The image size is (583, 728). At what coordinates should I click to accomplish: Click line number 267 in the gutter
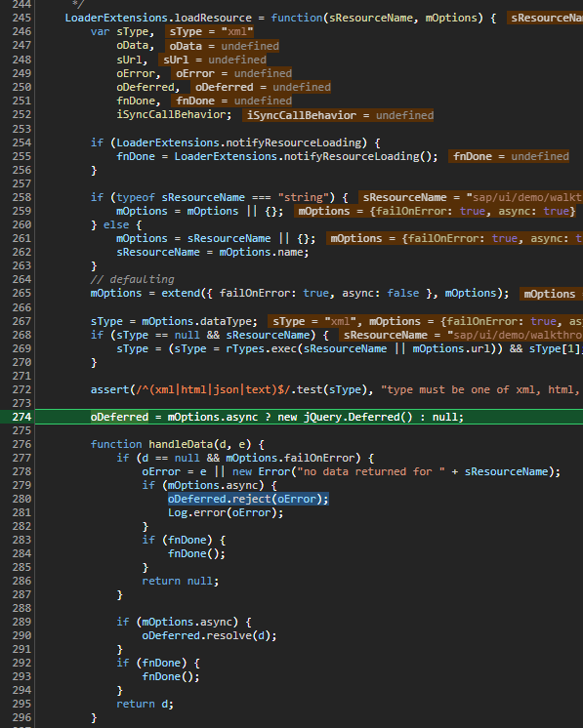21,321
